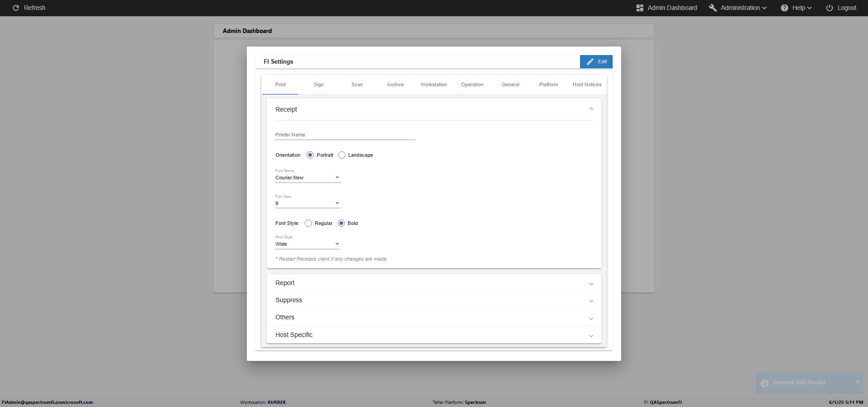Choose Regular font style
The image size is (868, 407).
pyautogui.click(x=308, y=223)
